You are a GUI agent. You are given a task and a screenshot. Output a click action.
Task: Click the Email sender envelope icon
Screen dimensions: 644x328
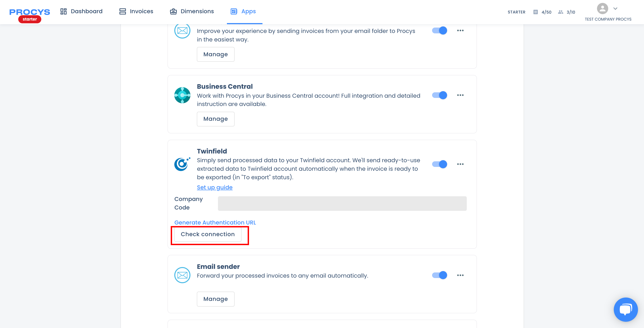(182, 275)
